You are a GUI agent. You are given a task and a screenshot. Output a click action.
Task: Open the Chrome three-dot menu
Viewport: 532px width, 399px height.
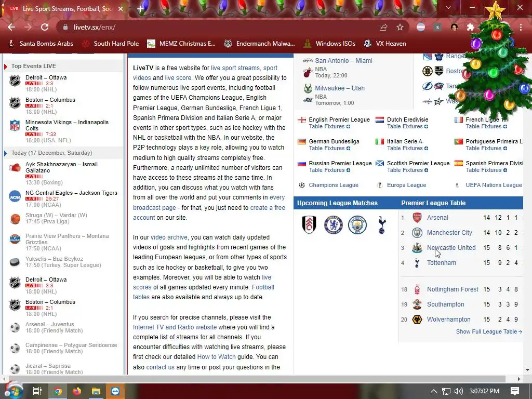pyautogui.click(x=521, y=27)
